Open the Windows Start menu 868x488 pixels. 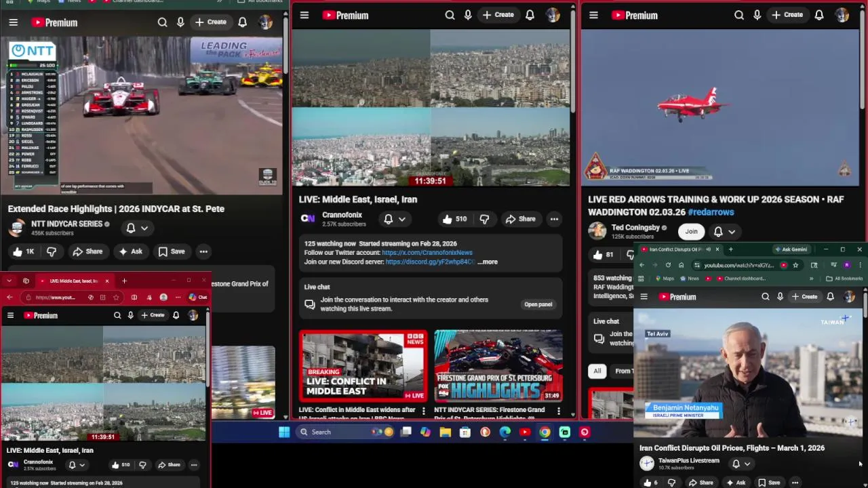click(x=284, y=432)
